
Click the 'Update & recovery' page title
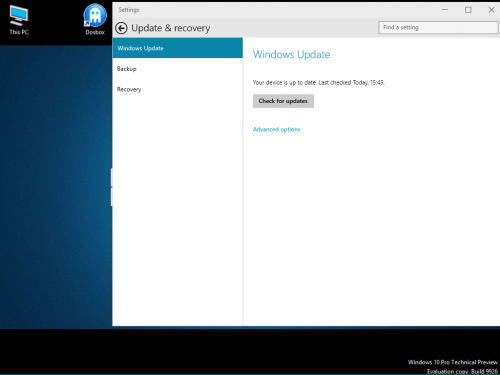pyautogui.click(x=171, y=28)
